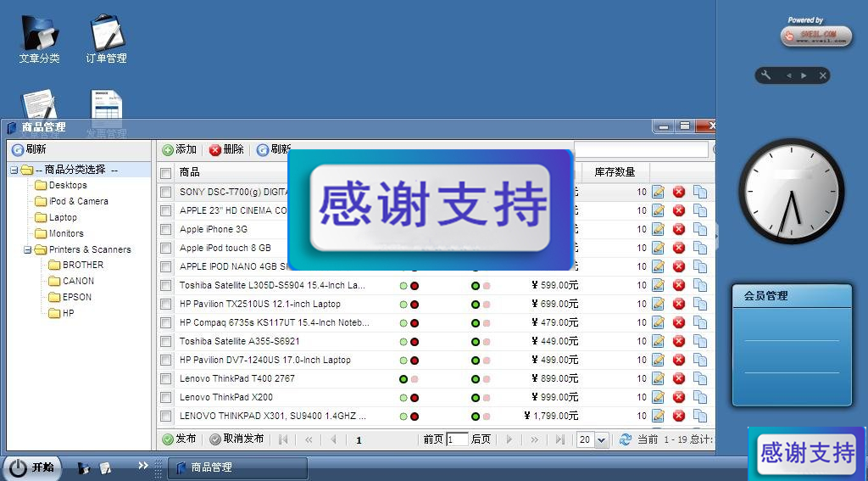Image resolution: width=868 pixels, height=481 pixels.
Task: Select the Laptop category in the tree
Action: 63,217
